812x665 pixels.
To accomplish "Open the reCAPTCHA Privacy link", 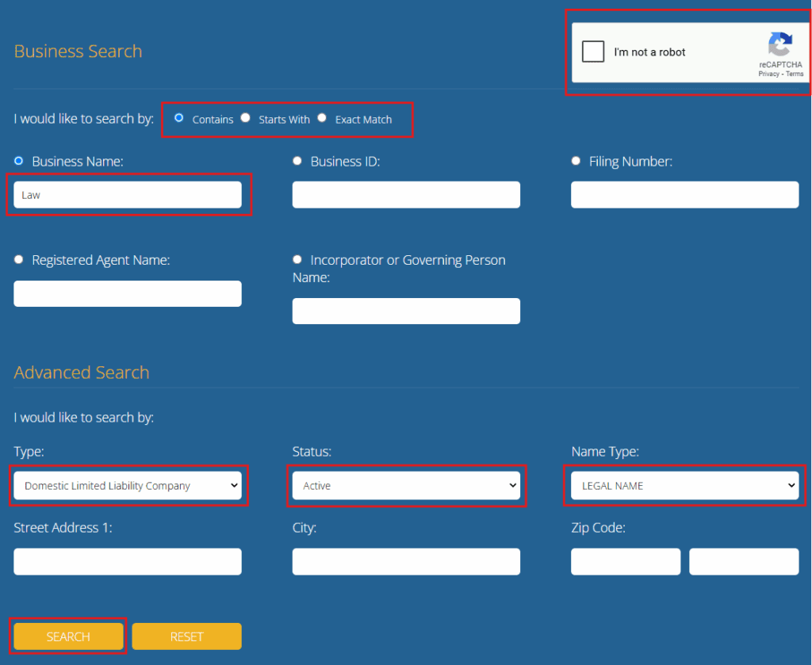I will click(x=768, y=74).
